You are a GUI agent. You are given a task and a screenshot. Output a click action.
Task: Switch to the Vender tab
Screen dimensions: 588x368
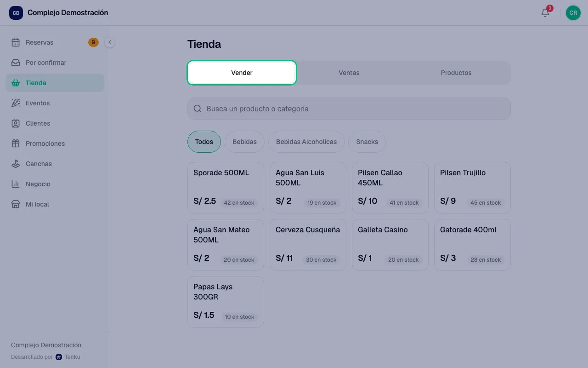tap(242, 73)
